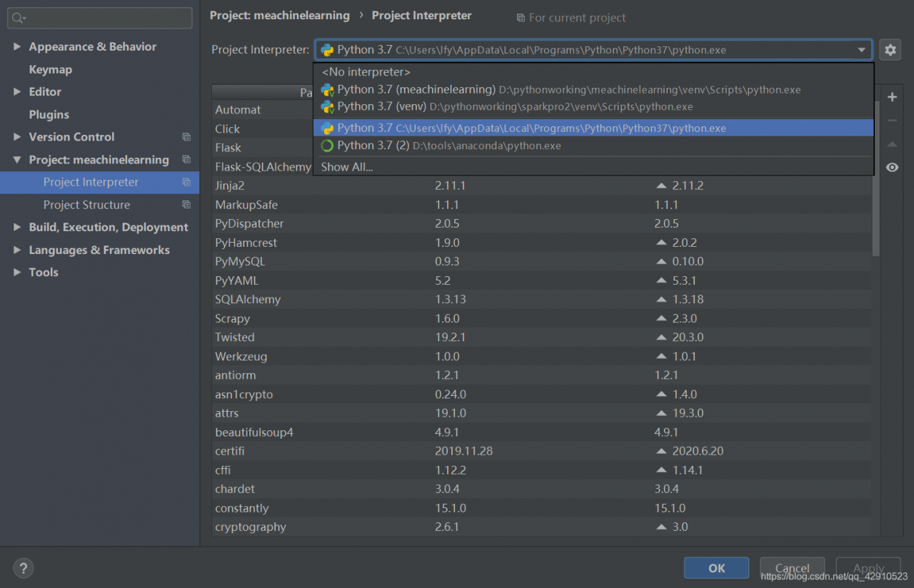Click the upgrade arrow beside PyMySQL 0.10.0
Image resolution: width=914 pixels, height=588 pixels.
(661, 262)
